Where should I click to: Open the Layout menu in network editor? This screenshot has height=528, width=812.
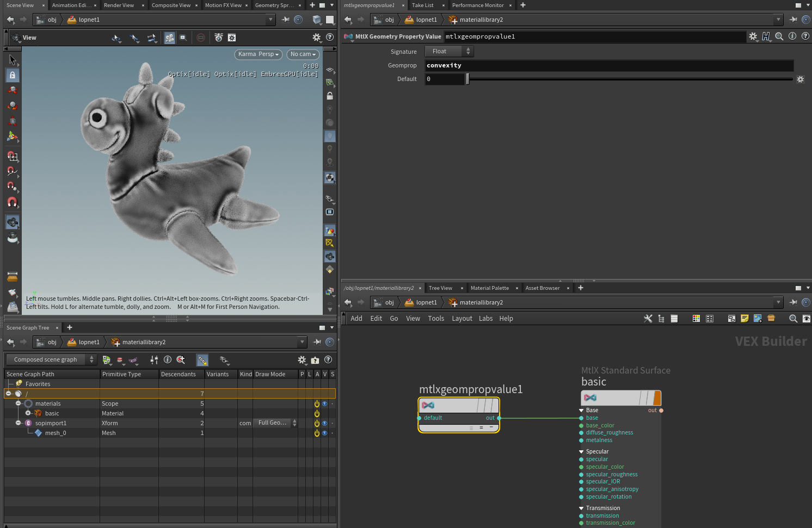pyautogui.click(x=462, y=319)
